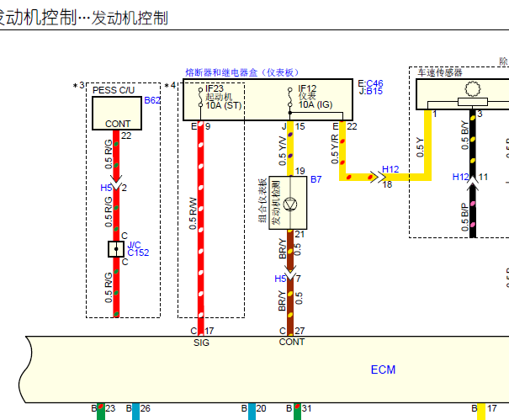Click the blue ECM module label
The image size is (509, 420).
coord(383,369)
